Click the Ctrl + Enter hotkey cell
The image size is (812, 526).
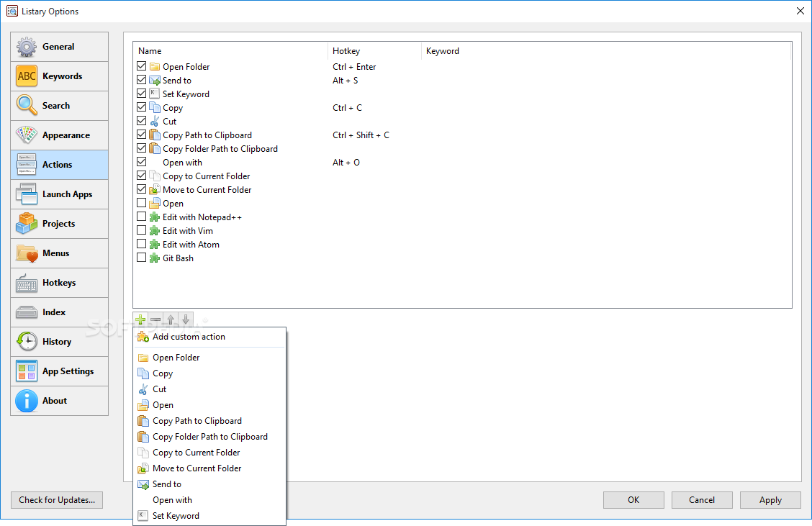tap(354, 67)
